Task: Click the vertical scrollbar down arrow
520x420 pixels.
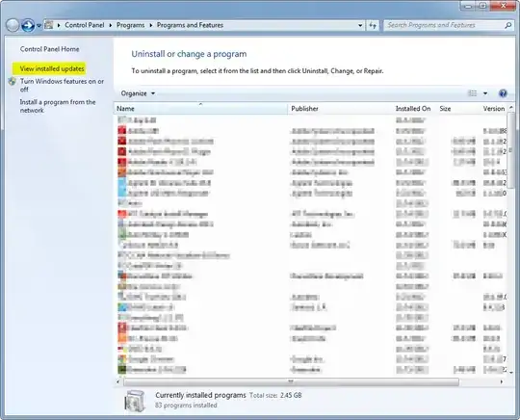Action: pos(511,372)
